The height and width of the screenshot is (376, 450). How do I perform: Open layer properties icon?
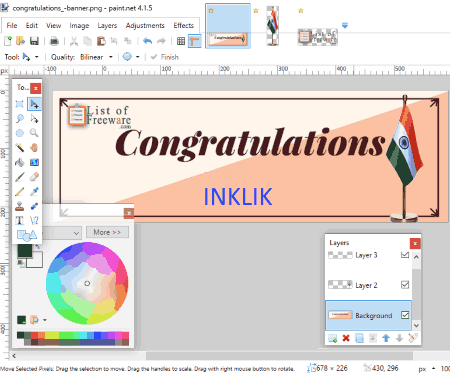click(x=413, y=338)
